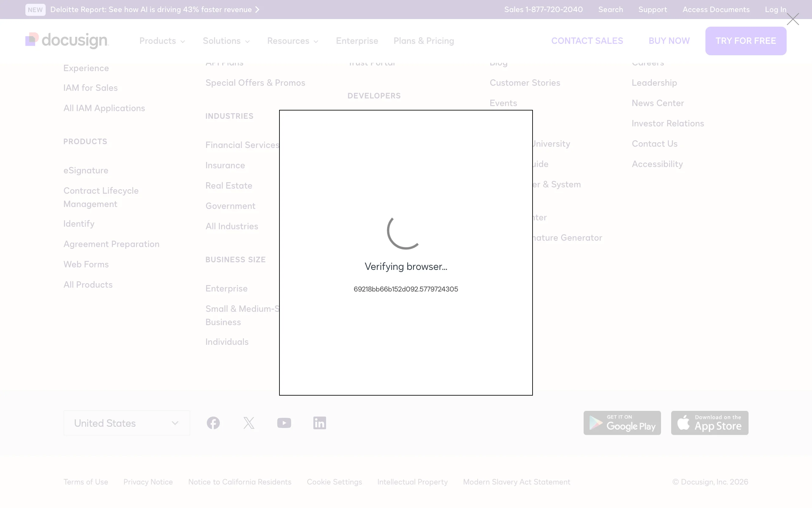Click the Download on the App Store badge
812x508 pixels.
click(x=710, y=423)
